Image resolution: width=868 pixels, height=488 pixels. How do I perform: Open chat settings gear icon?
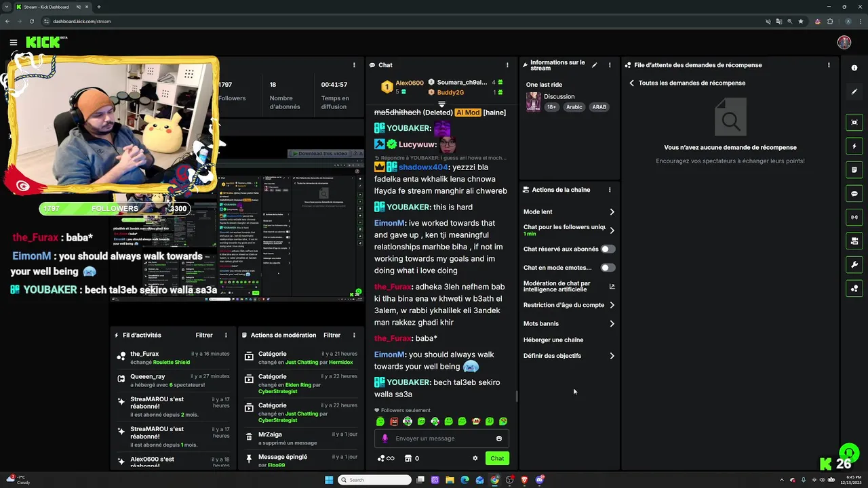click(x=475, y=458)
